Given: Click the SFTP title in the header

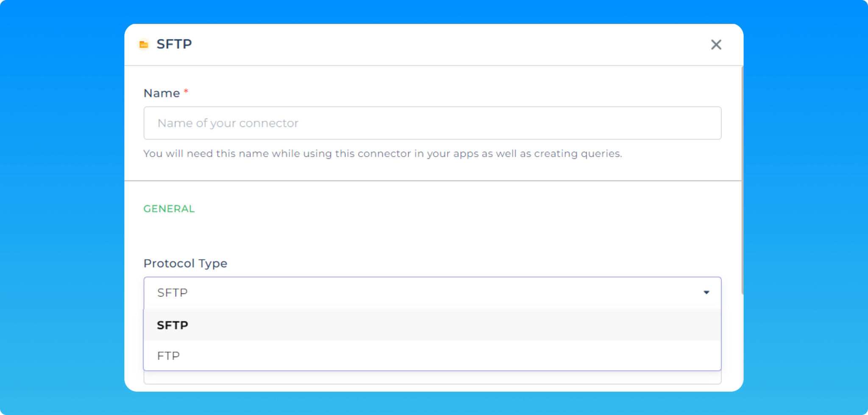Looking at the screenshot, I should click(x=174, y=44).
